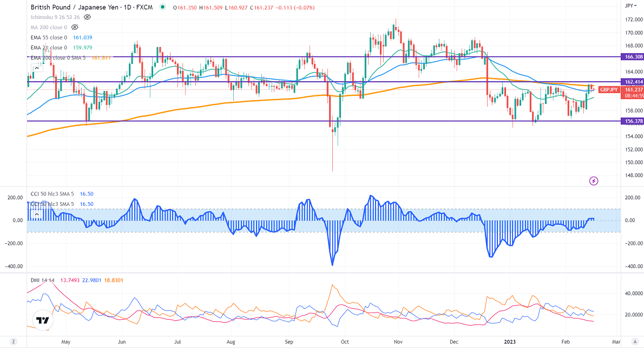The height and width of the screenshot is (351, 644).
Task: Click the purple lightning bolt icon
Action: tap(594, 180)
